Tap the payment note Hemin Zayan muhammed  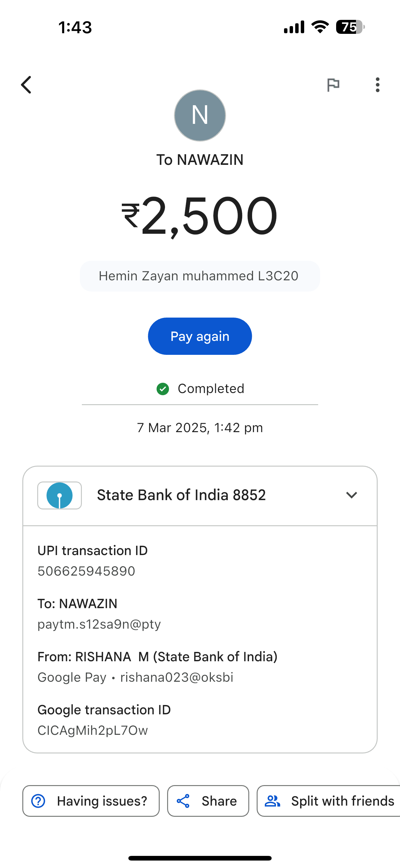coord(199,276)
